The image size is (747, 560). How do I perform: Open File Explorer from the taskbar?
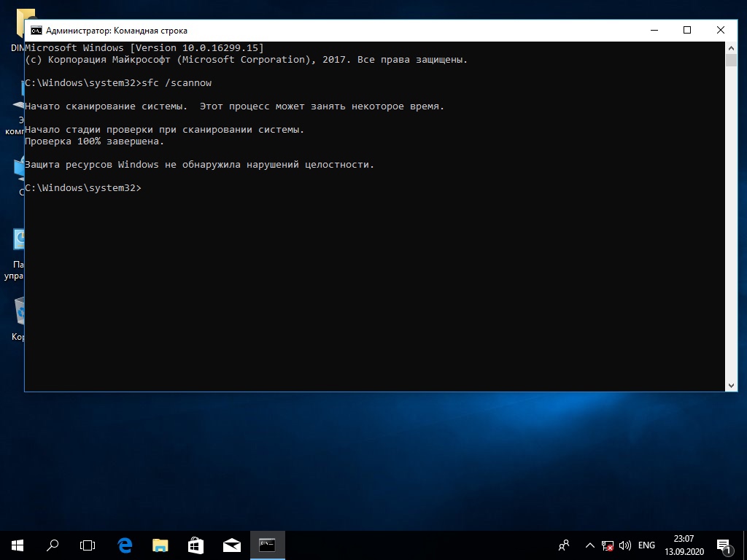(160, 545)
